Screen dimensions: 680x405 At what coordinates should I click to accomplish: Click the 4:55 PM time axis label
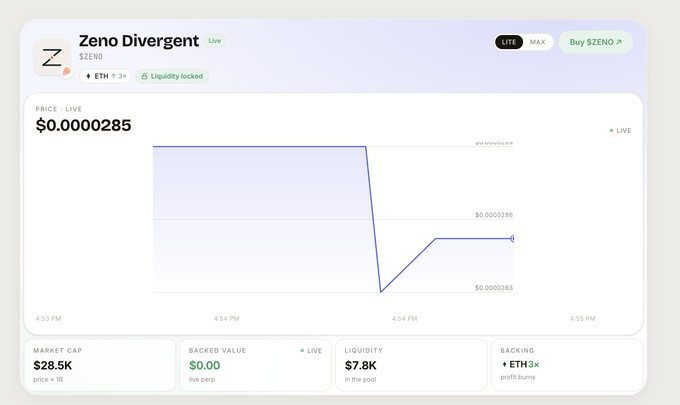(582, 318)
